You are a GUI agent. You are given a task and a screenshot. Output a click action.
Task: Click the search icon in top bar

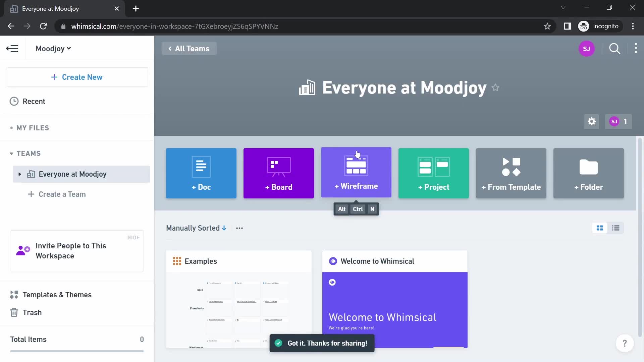tap(615, 49)
